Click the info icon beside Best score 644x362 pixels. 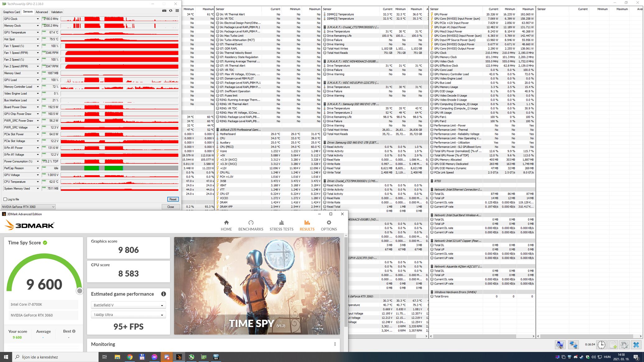[x=74, y=331]
